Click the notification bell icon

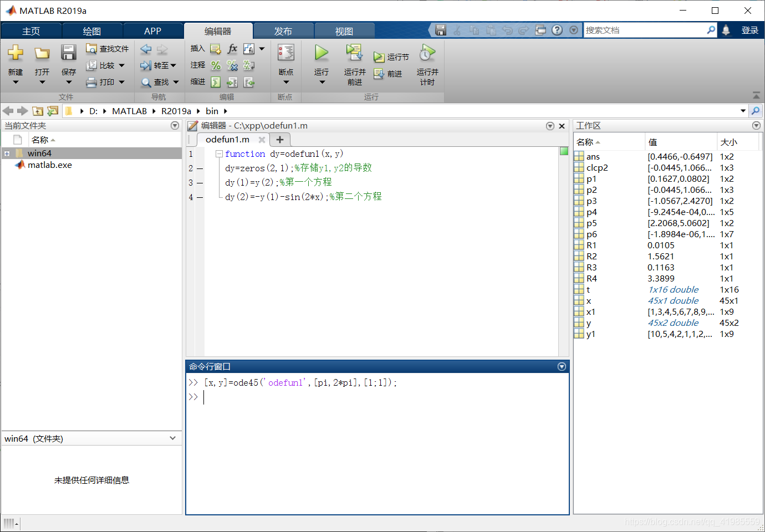726,30
